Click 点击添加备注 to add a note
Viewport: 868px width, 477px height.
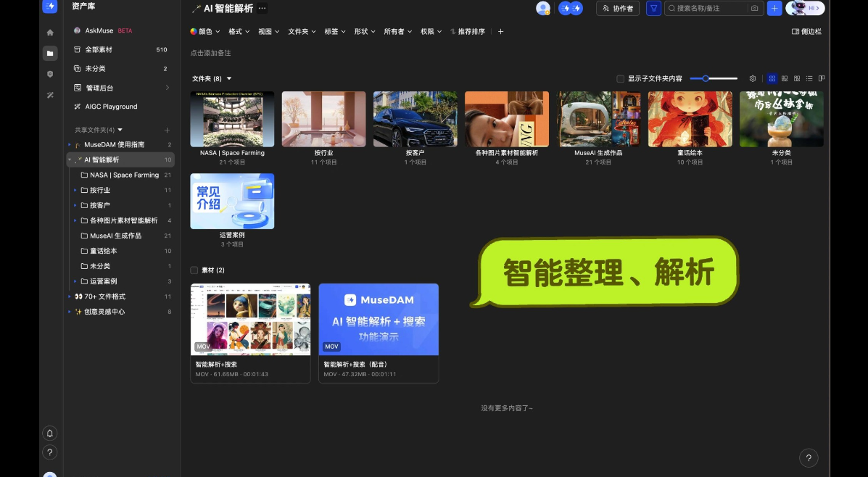tap(210, 53)
